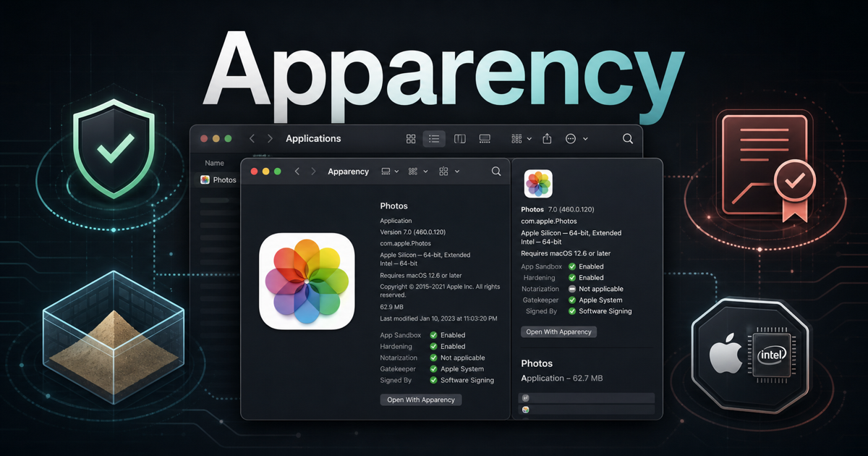Click Signed By green check in Apparency window
The width and height of the screenshot is (868, 456).
point(433,380)
